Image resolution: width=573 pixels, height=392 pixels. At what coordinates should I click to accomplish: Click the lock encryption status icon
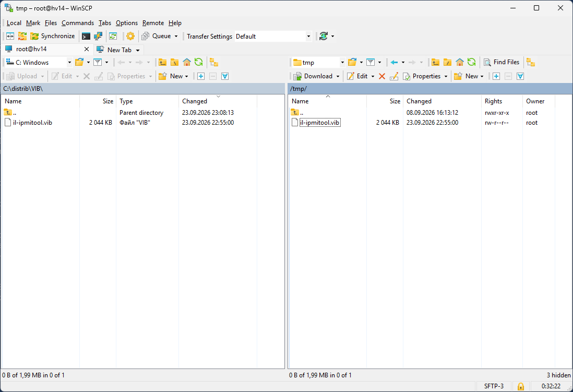pyautogui.click(x=521, y=386)
